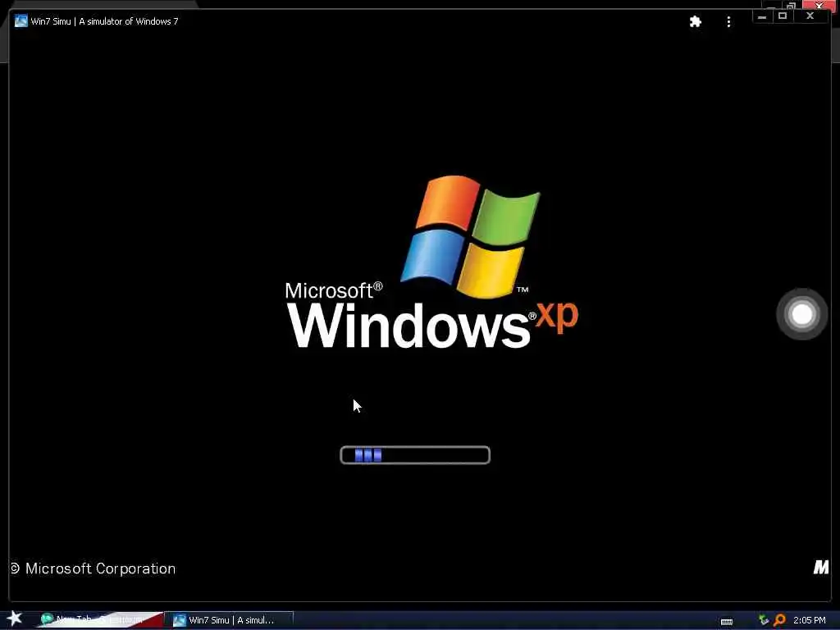Click the M logo in bottom right corner

pyautogui.click(x=820, y=567)
